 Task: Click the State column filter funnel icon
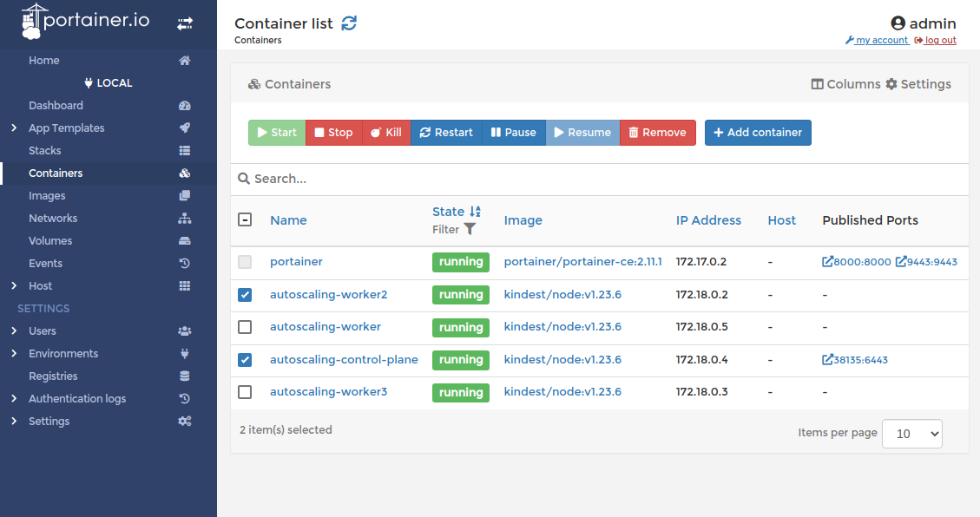coord(470,229)
